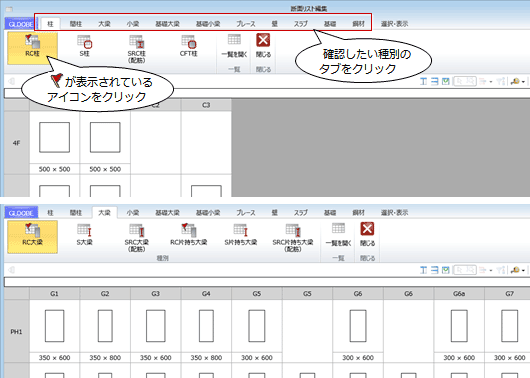Open the SRC柱(配筋) column icon
This screenshot has height=378, width=530.
click(x=137, y=49)
